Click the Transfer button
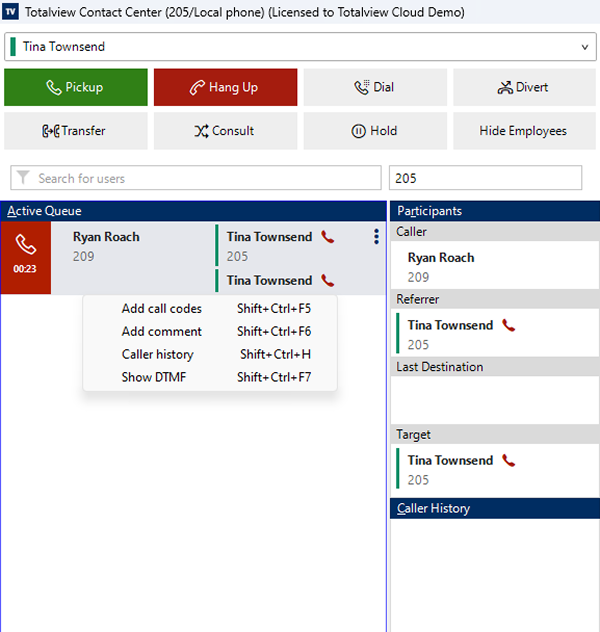Image resolution: width=600 pixels, height=632 pixels. tap(76, 131)
